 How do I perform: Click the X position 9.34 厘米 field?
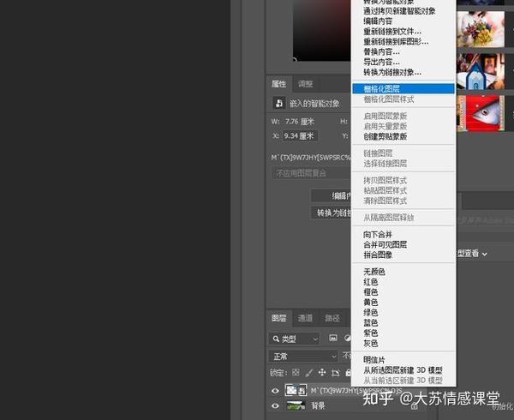[300, 135]
